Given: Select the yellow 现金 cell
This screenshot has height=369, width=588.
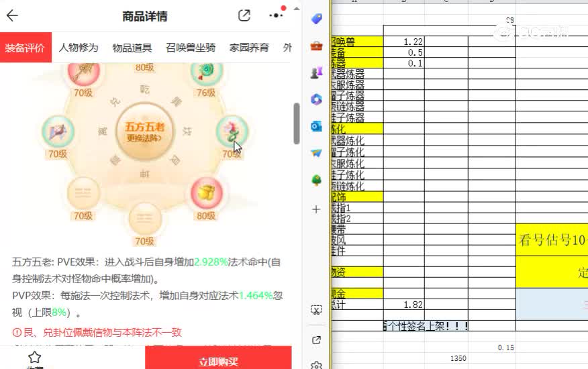Looking at the screenshot, I should coord(357,293).
